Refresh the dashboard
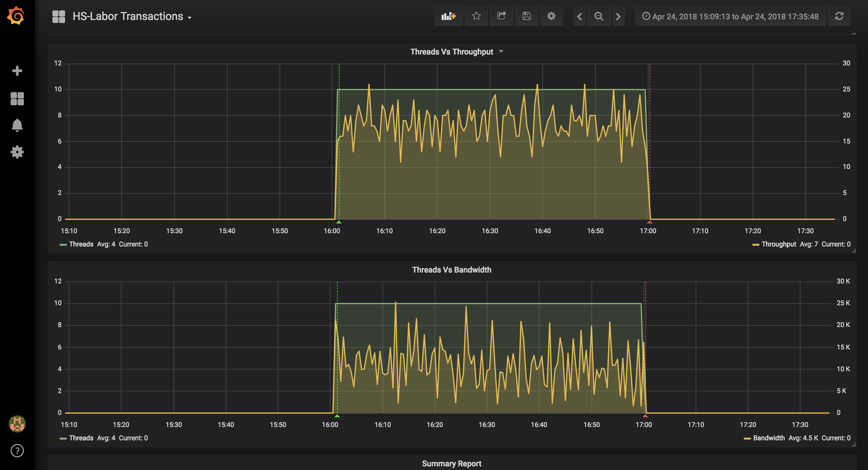 (x=839, y=16)
